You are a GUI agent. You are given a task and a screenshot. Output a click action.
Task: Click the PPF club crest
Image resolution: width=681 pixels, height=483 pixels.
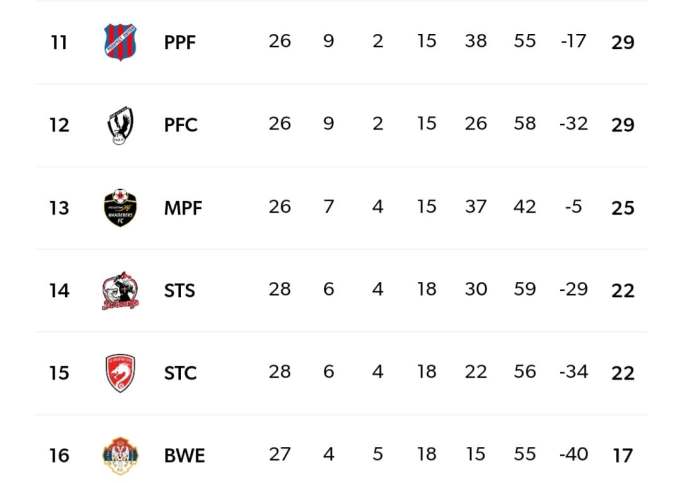click(x=120, y=42)
